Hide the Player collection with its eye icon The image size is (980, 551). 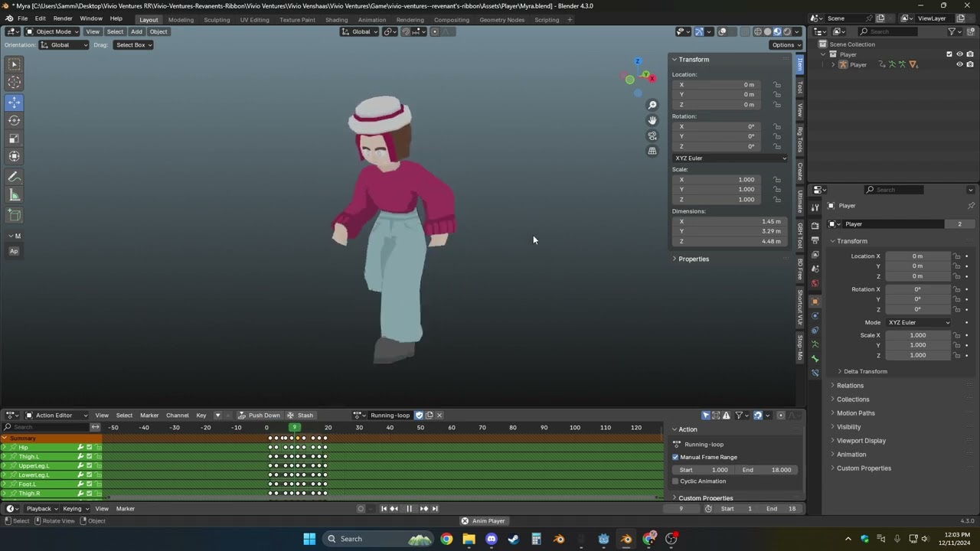tap(959, 54)
